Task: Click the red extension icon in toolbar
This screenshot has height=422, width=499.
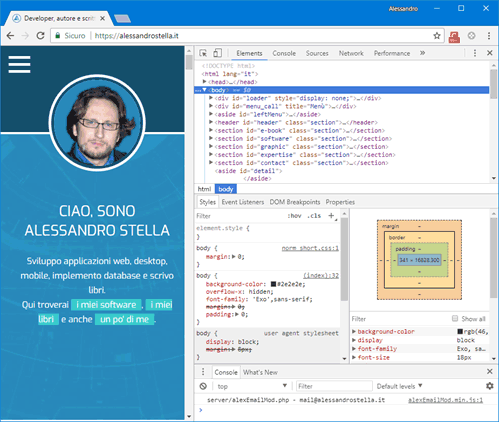Action: point(454,36)
